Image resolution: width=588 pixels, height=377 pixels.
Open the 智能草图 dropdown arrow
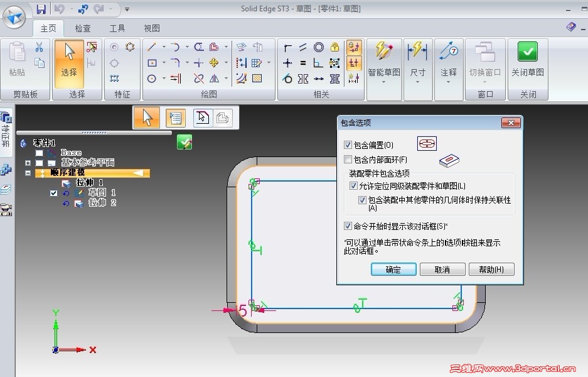click(x=383, y=82)
